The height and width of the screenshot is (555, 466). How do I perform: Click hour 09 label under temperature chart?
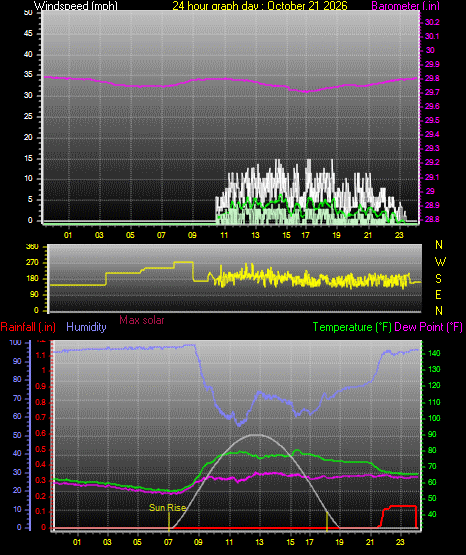[199, 542]
